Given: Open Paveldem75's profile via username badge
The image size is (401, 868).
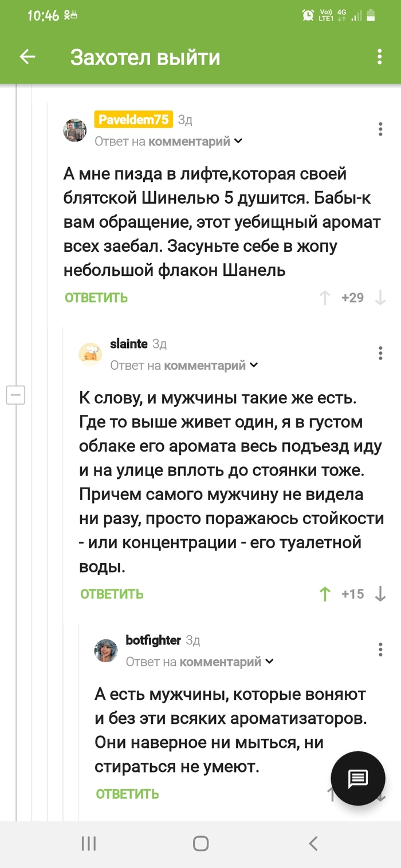Looking at the screenshot, I should click(133, 120).
